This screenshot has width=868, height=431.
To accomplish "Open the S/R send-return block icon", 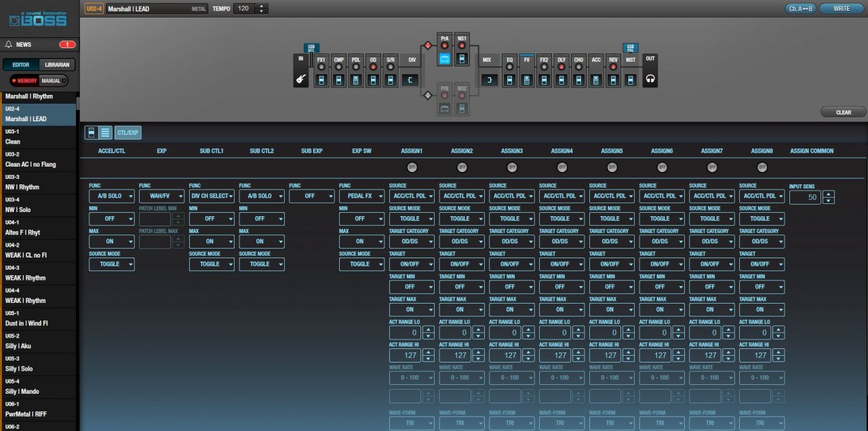I will point(391,81).
